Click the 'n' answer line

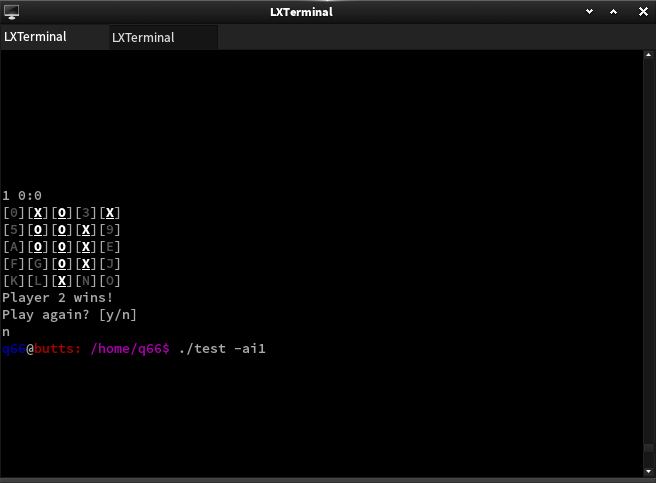(x=6, y=332)
